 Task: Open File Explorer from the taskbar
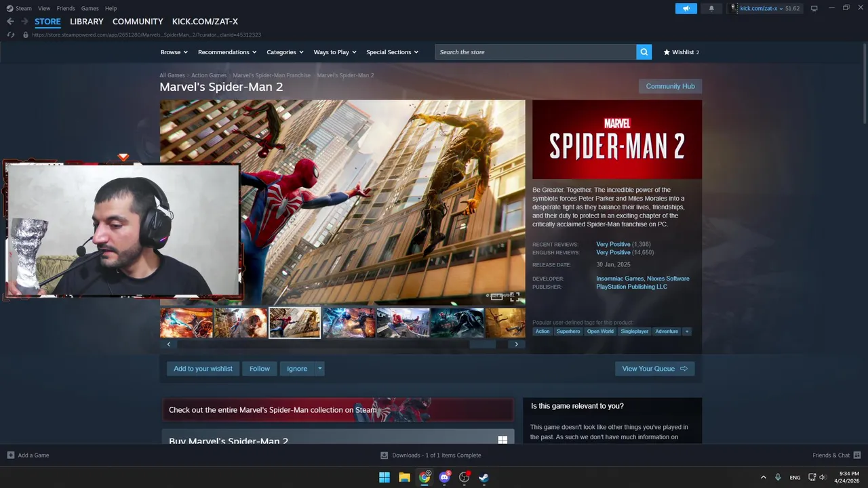point(404,477)
